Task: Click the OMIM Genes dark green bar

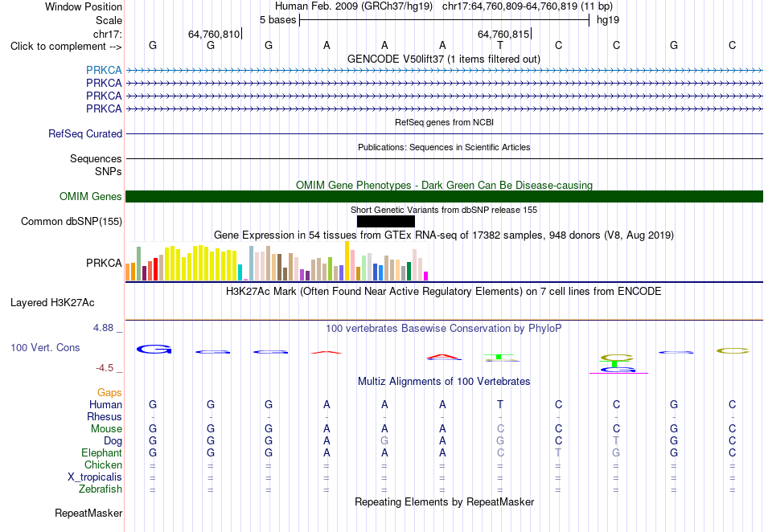Action: tap(444, 196)
